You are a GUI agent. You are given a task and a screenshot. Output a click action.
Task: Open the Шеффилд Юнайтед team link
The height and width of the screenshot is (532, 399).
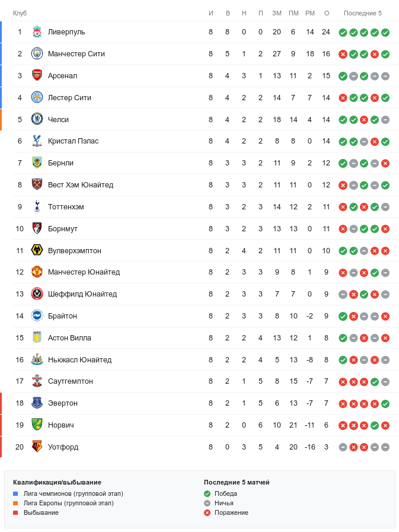click(x=82, y=294)
